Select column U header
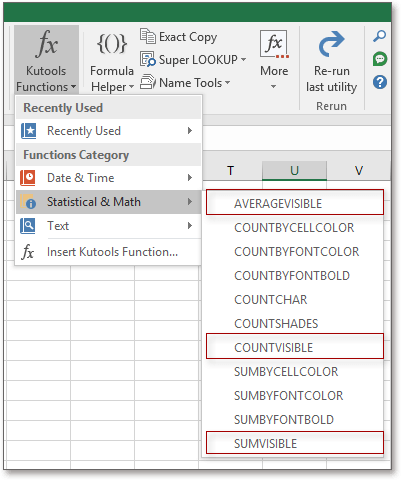The height and width of the screenshot is (480, 401). tap(294, 171)
